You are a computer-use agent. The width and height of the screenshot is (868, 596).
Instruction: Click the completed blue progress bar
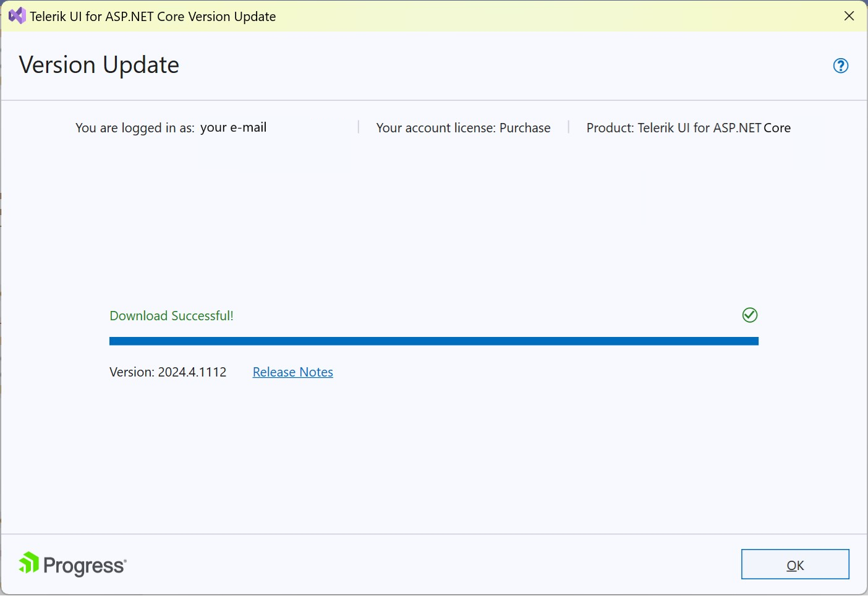click(x=433, y=341)
